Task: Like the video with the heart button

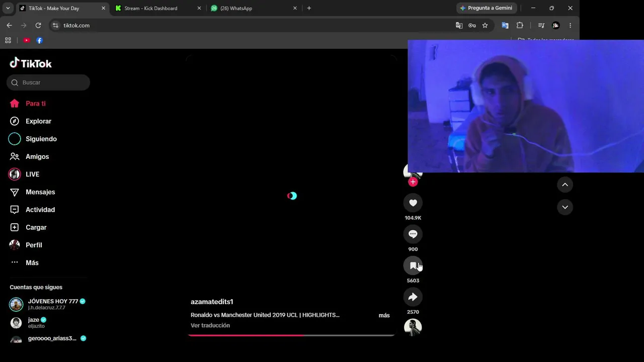Action: click(413, 203)
